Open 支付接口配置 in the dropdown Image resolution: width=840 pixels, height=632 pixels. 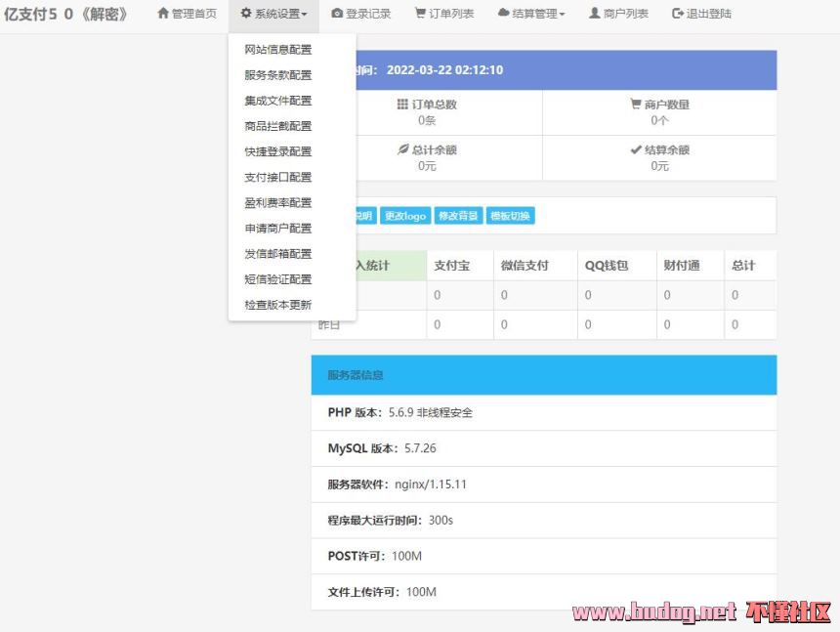tap(278, 177)
